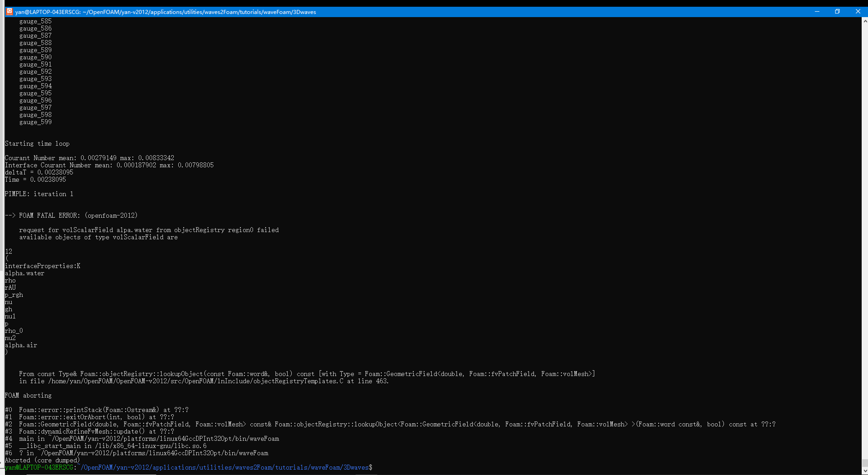Click the 'available objects of type' line

tap(99, 237)
